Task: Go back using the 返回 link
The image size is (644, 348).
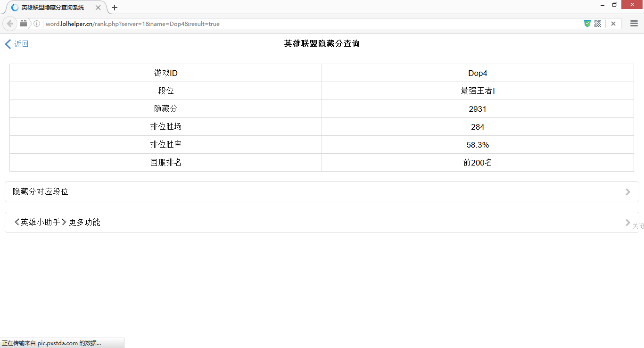Action: pos(17,44)
